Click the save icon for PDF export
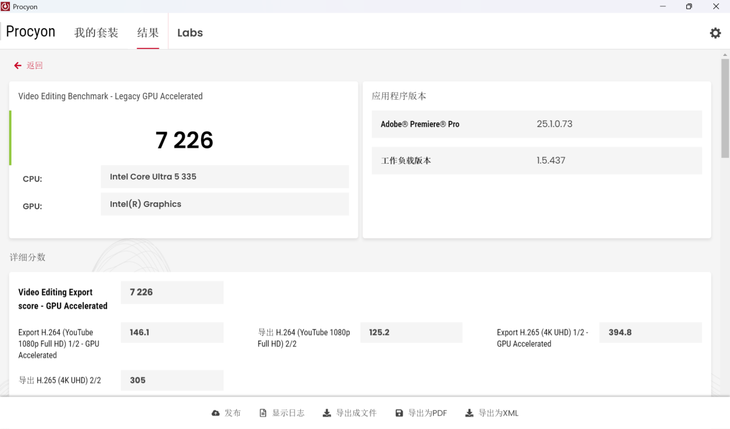 tap(399, 413)
